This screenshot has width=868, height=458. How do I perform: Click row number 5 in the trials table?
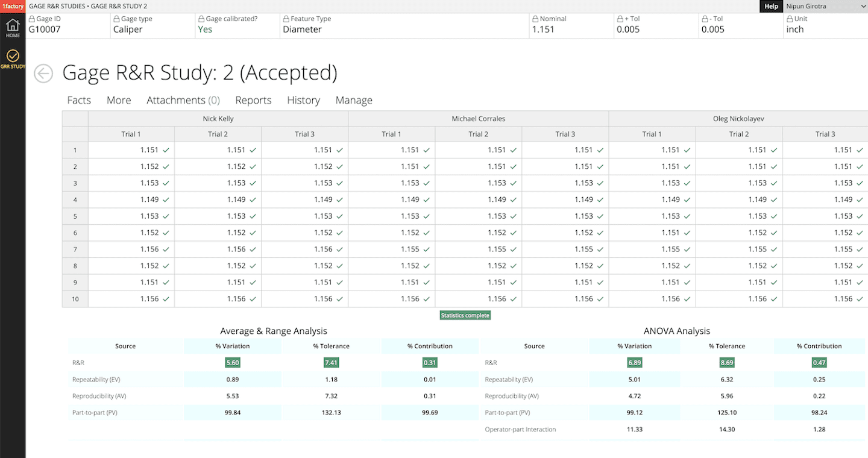coord(75,216)
